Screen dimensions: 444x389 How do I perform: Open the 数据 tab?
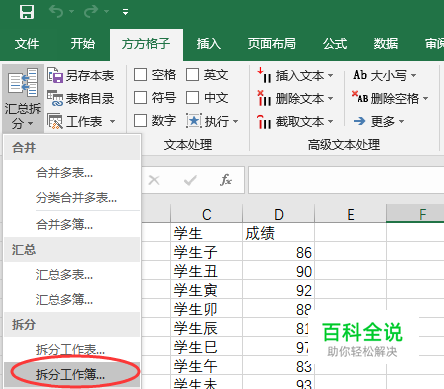tap(386, 44)
